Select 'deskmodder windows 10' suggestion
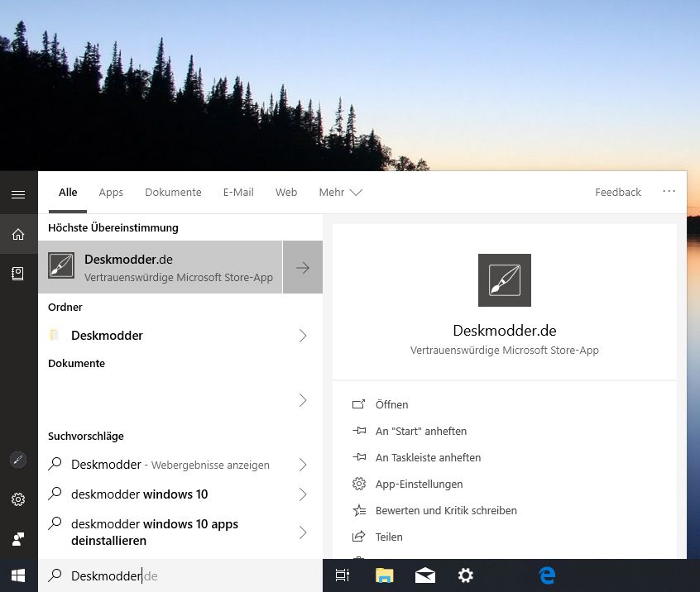Screen dimensions: 700x592 click(x=180, y=494)
